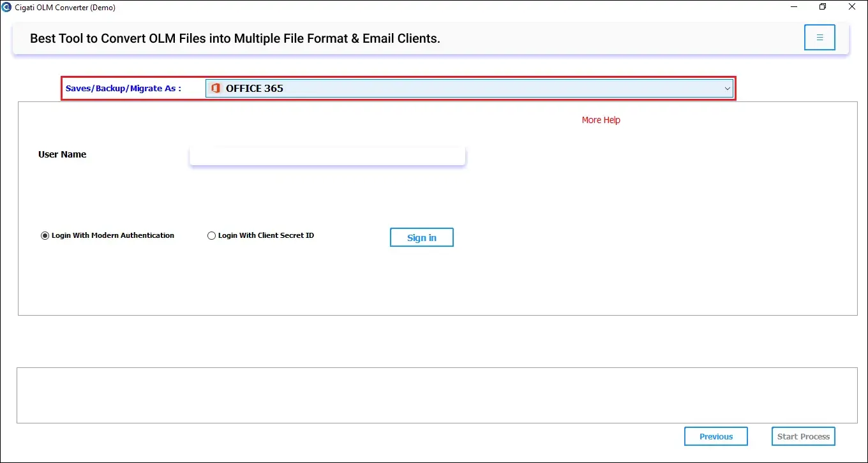Minimize the Cigati OLM Converter window

pyautogui.click(x=793, y=7)
